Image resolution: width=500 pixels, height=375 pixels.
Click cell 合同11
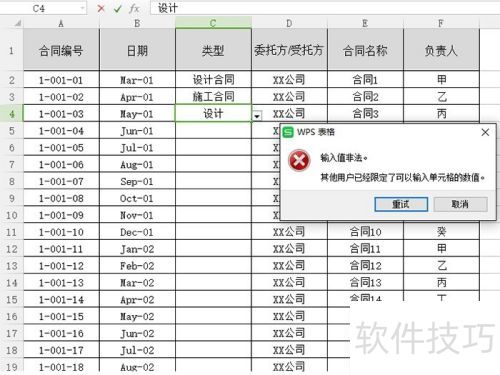pyautogui.click(x=365, y=249)
